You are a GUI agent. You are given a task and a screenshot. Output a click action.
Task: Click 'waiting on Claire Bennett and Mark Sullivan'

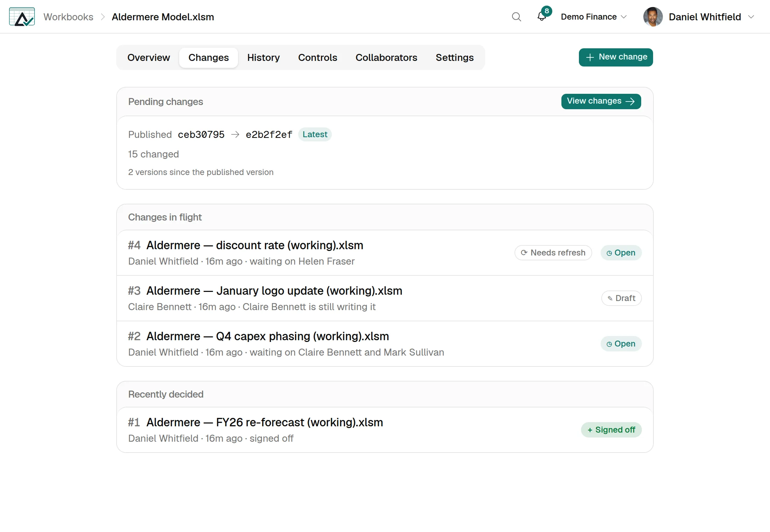point(347,352)
